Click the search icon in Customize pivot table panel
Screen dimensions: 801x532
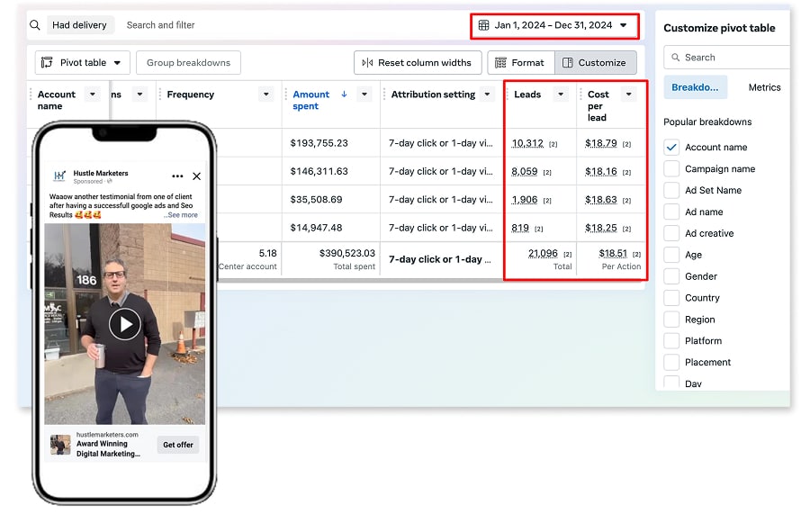[675, 58]
